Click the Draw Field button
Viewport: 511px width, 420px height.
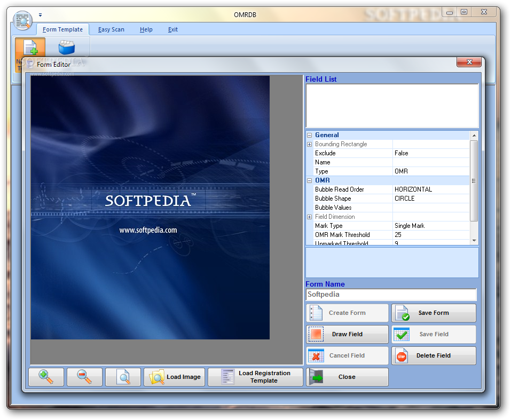(x=347, y=334)
